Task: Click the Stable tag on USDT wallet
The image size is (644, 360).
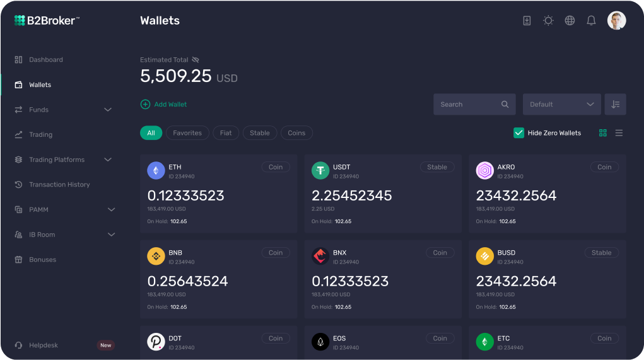Action: point(437,167)
